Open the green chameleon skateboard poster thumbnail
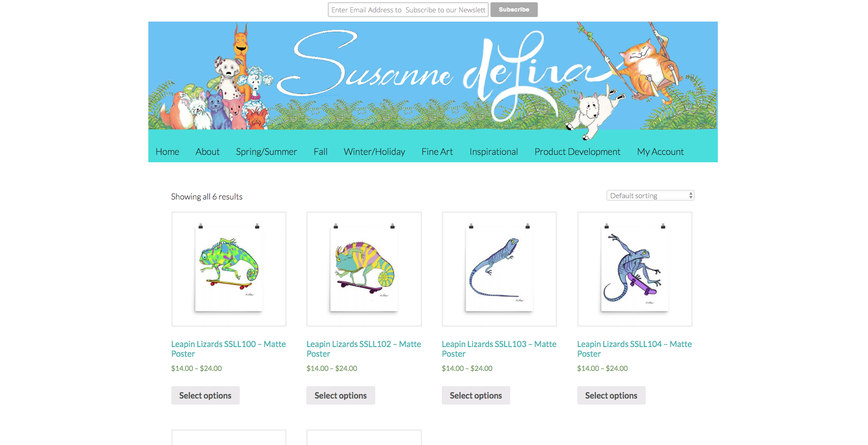 229,269
